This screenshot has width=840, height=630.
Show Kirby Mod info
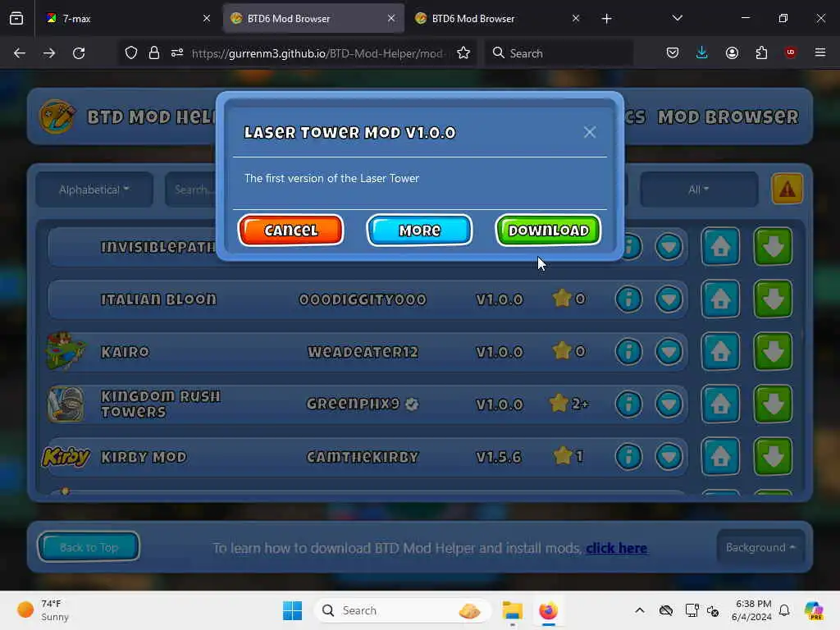tap(628, 456)
